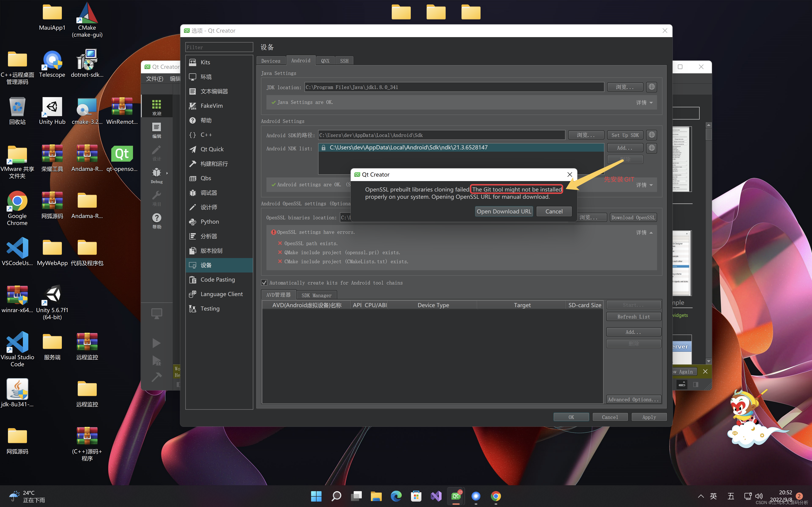The height and width of the screenshot is (507, 812).
Task: Select the Debugger (调试器) settings category
Action: pyautogui.click(x=208, y=193)
